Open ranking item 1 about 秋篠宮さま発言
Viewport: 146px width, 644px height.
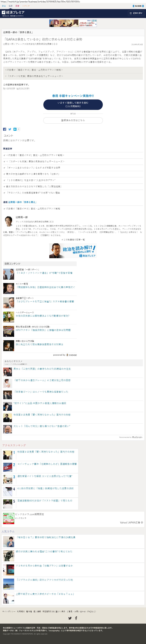46,452
